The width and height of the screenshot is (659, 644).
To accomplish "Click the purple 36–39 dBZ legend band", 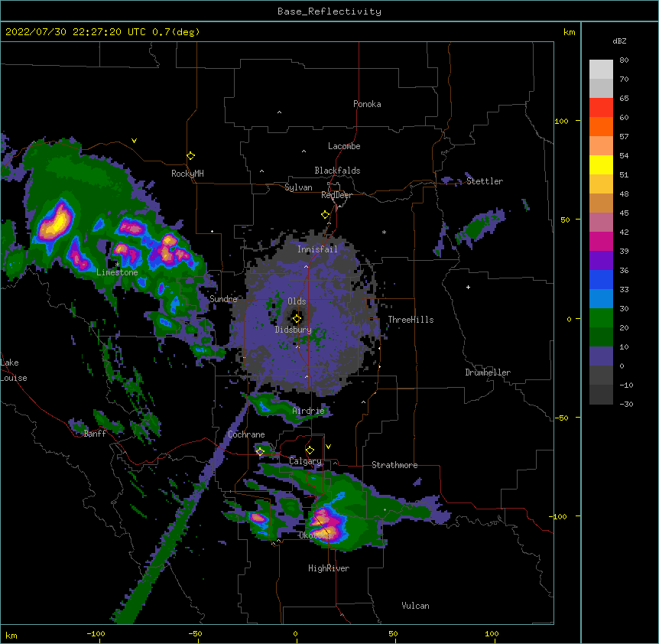I will pyautogui.click(x=601, y=260).
